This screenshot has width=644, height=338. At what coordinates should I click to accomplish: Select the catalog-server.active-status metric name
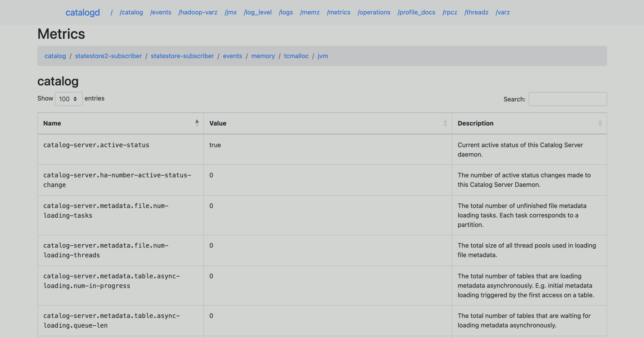(x=96, y=145)
